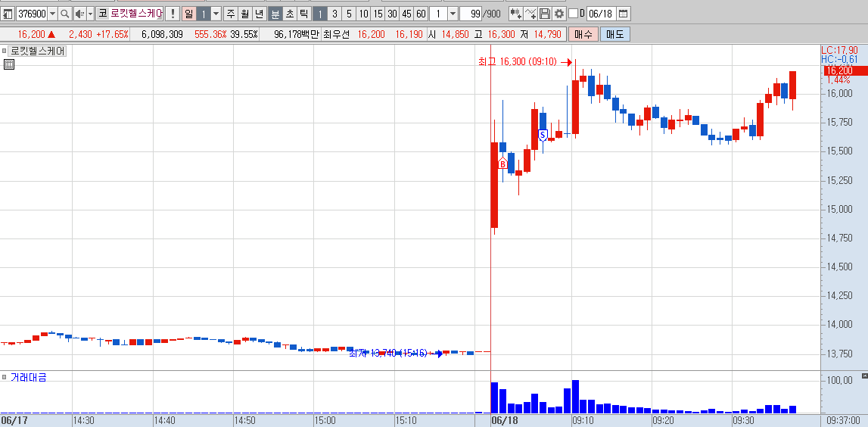Select the 분 minute chart mode
The image size is (868, 427).
[x=275, y=14]
